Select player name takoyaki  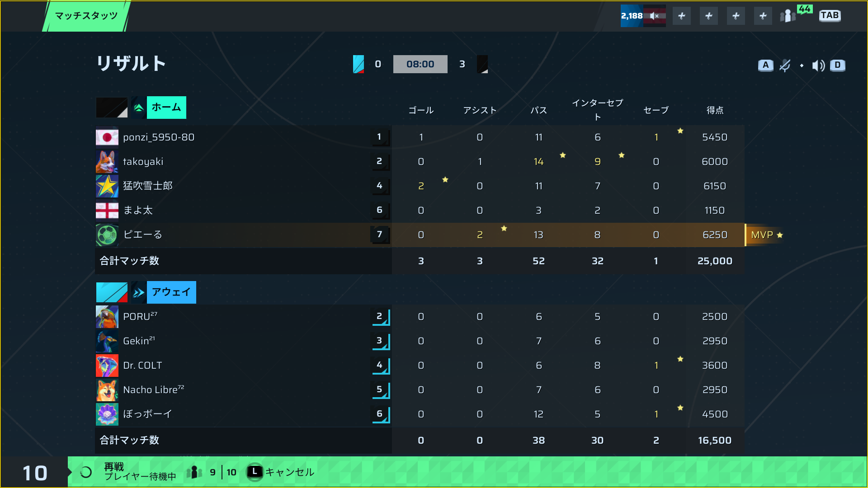pos(143,162)
